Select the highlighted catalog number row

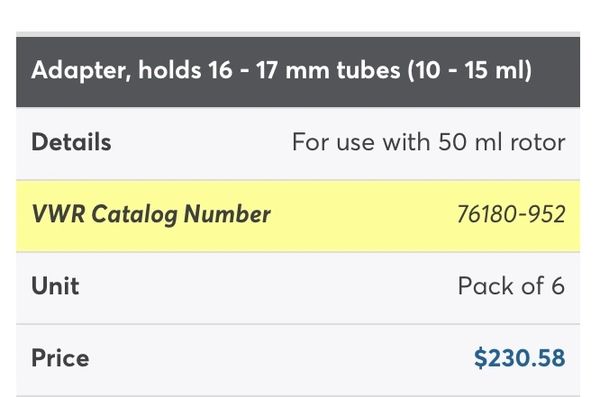pos(298,216)
